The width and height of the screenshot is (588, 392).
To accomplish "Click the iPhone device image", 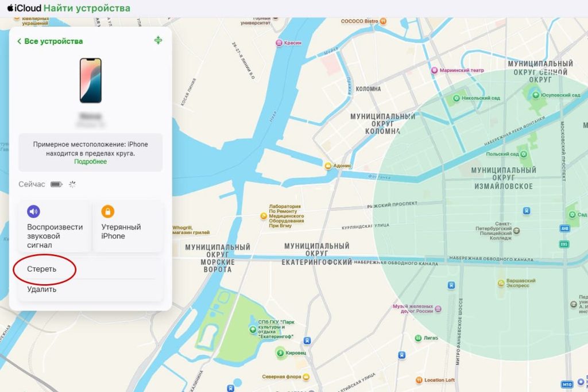I will pyautogui.click(x=90, y=80).
